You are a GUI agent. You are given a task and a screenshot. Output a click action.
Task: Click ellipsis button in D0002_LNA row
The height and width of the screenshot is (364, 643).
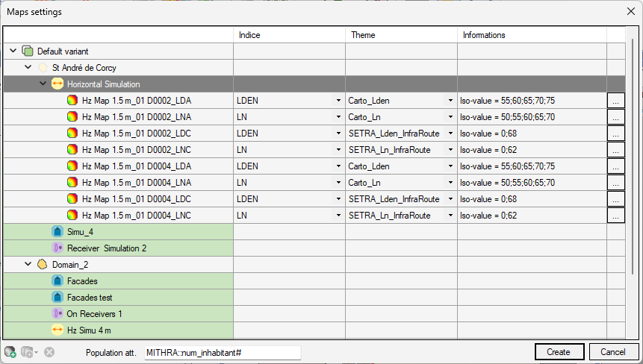point(616,116)
